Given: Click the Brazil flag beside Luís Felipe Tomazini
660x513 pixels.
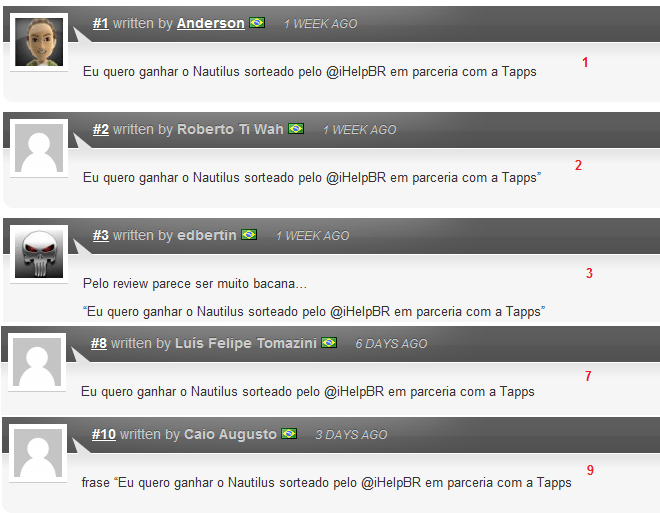Looking at the screenshot, I should [x=329, y=343].
